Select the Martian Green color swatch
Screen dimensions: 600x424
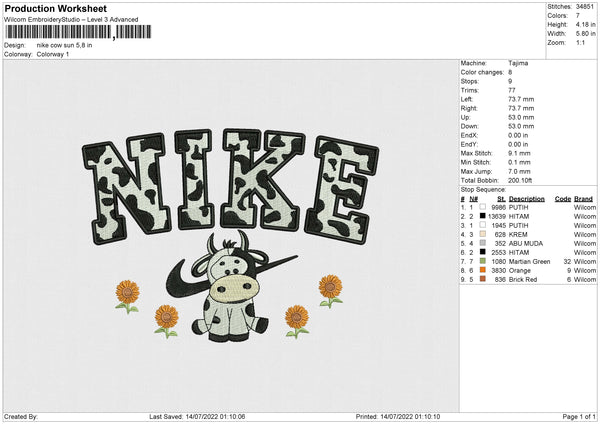483,261
